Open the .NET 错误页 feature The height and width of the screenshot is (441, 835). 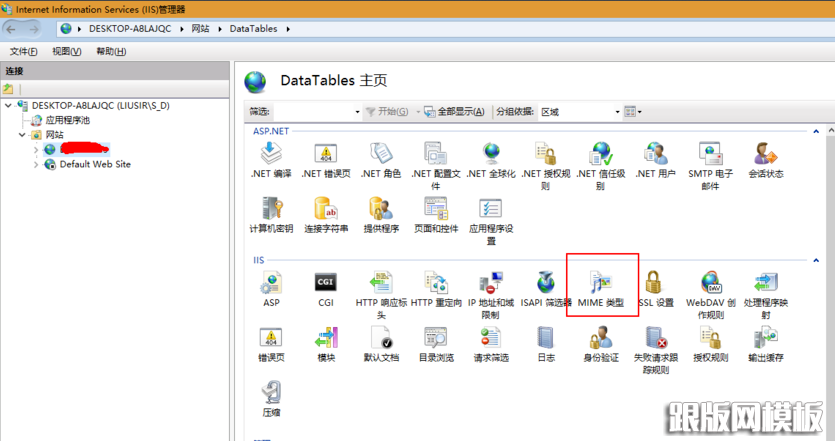point(326,160)
